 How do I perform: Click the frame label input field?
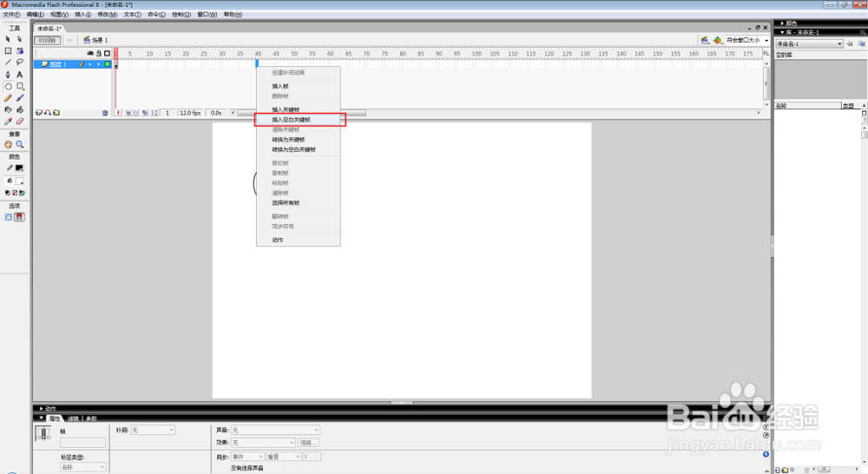[x=83, y=443]
